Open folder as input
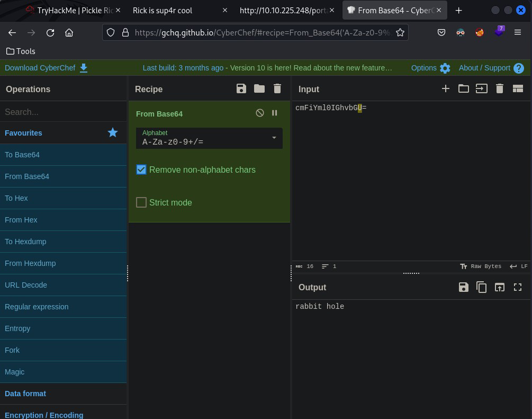 click(464, 89)
